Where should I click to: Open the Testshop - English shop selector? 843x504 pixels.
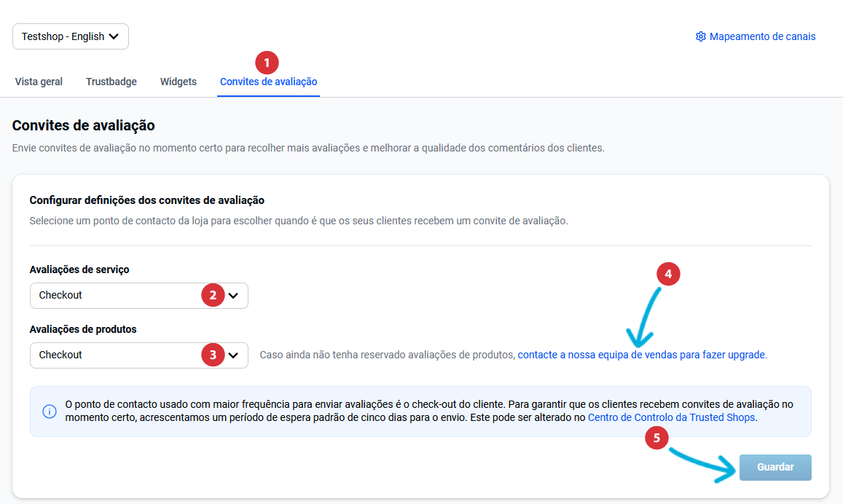tap(71, 36)
